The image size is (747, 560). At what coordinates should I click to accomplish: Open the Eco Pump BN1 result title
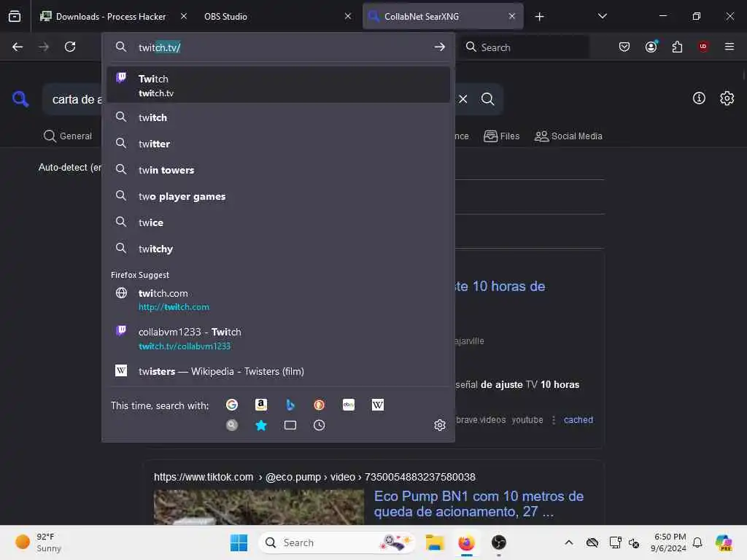click(479, 503)
